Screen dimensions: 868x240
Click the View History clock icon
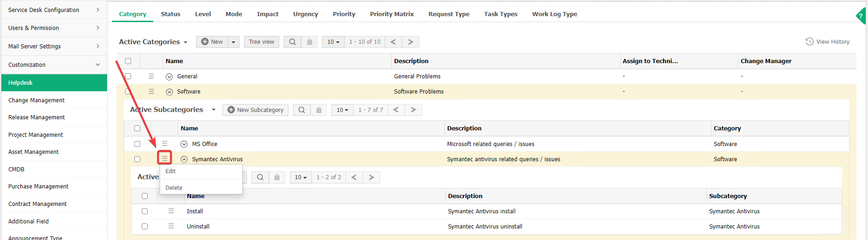pyautogui.click(x=809, y=42)
